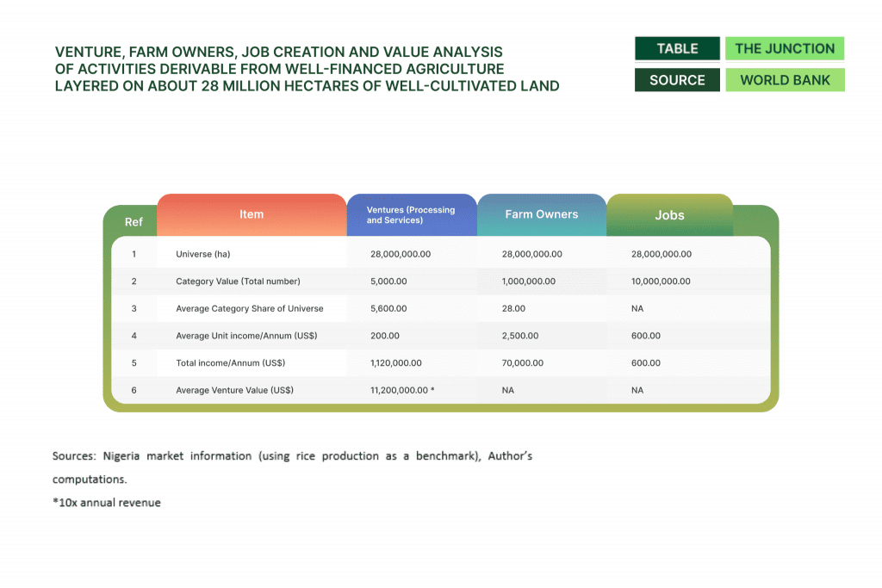Click the 2,500.00 cell

(519, 336)
